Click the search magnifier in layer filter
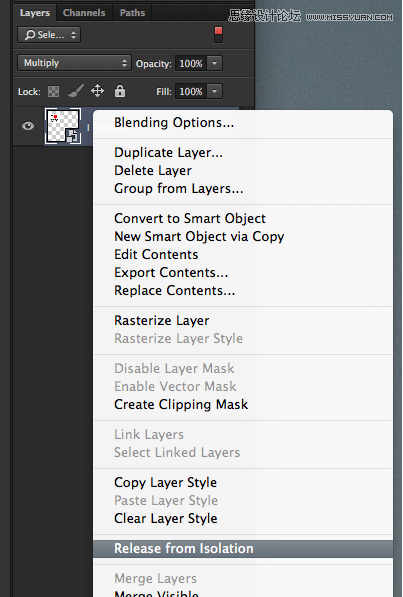 pos(30,35)
